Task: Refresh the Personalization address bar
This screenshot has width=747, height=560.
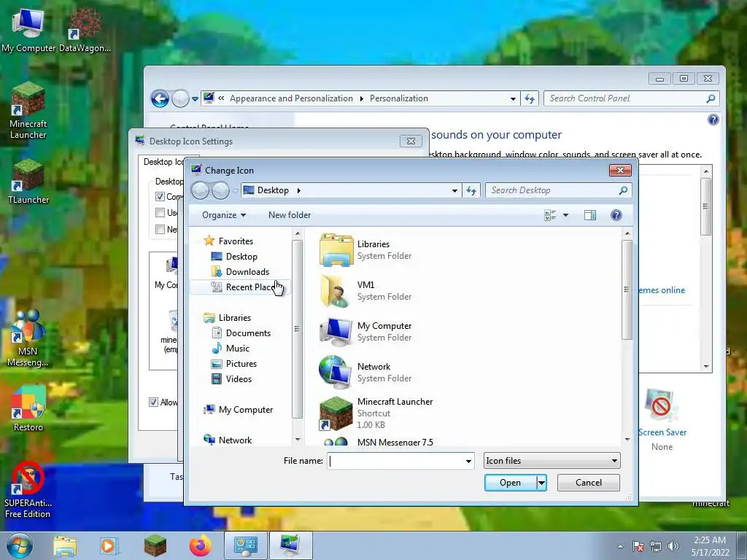Action: [x=530, y=98]
